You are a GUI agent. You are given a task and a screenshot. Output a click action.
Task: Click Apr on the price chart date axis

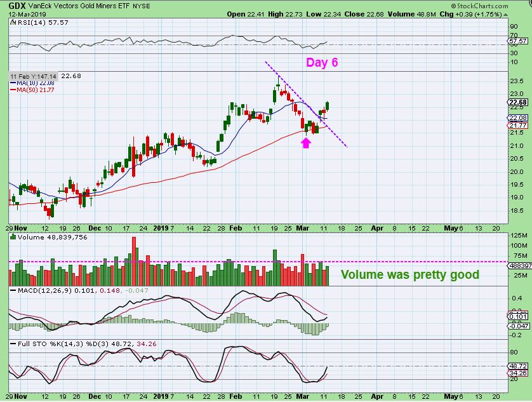coord(377,228)
